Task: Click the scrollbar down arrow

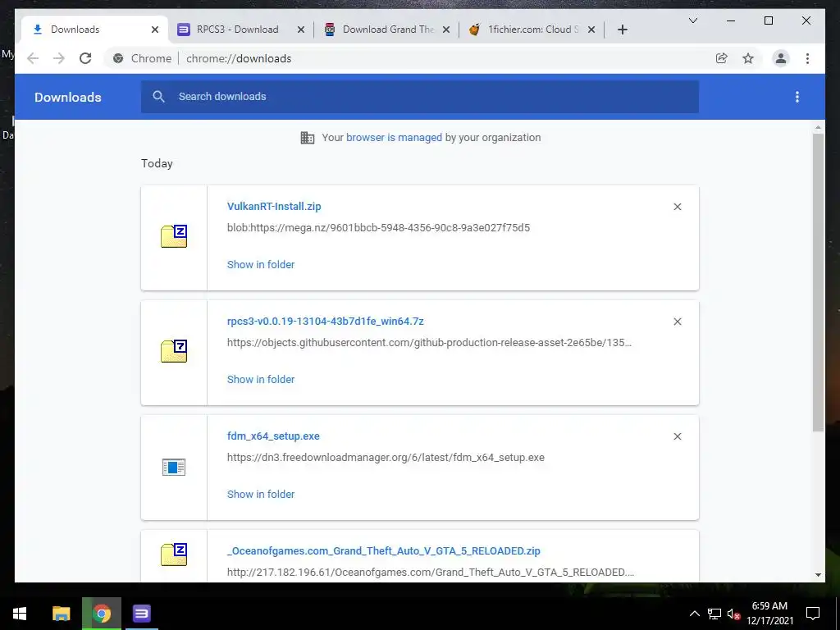Action: click(x=818, y=575)
